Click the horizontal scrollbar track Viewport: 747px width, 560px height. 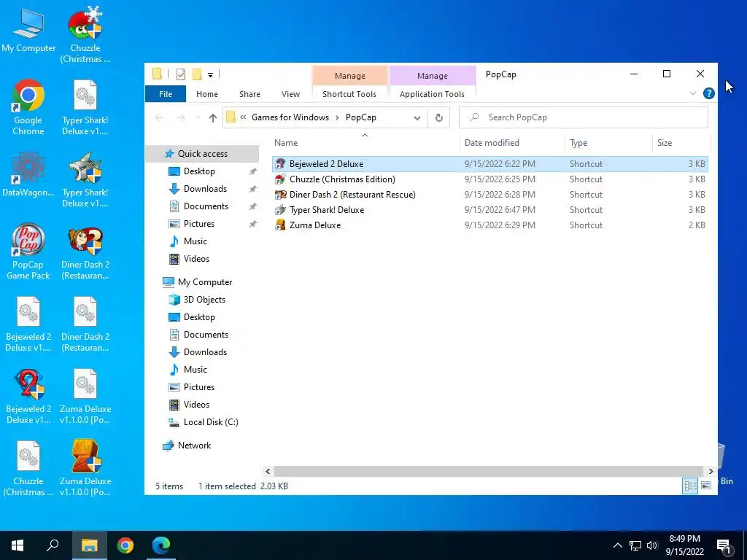(x=489, y=471)
